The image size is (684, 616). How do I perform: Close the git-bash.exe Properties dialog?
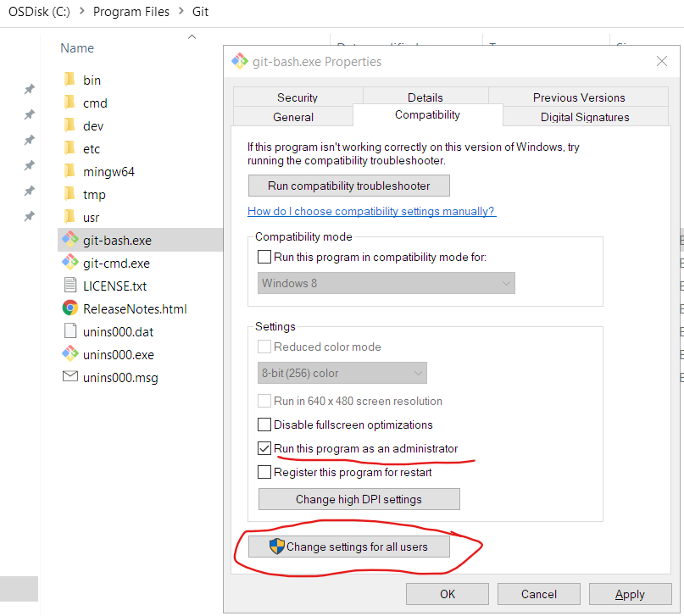coord(662,62)
